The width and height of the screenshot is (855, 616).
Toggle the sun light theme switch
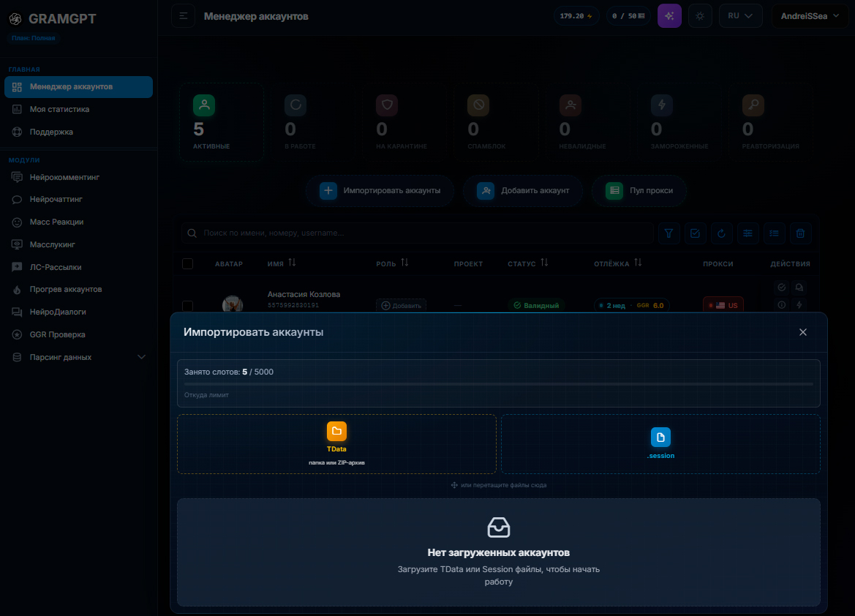(x=700, y=16)
